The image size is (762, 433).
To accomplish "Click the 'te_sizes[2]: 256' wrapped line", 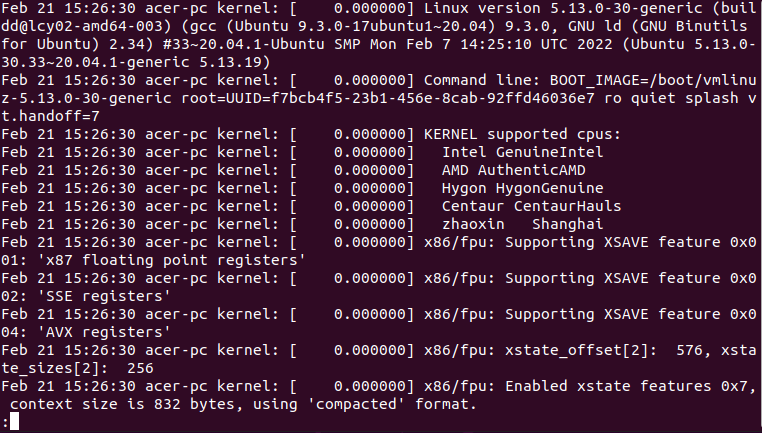I will click(77, 368).
